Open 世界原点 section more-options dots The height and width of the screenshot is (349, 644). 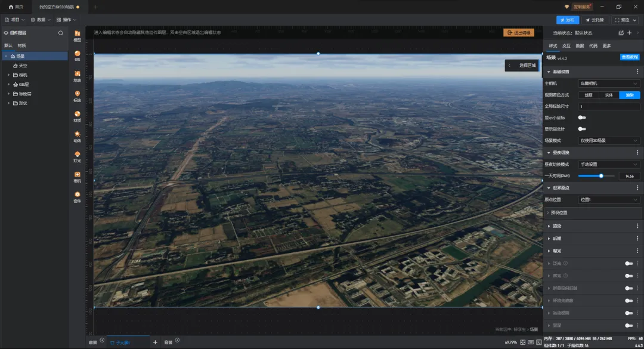[x=637, y=188]
